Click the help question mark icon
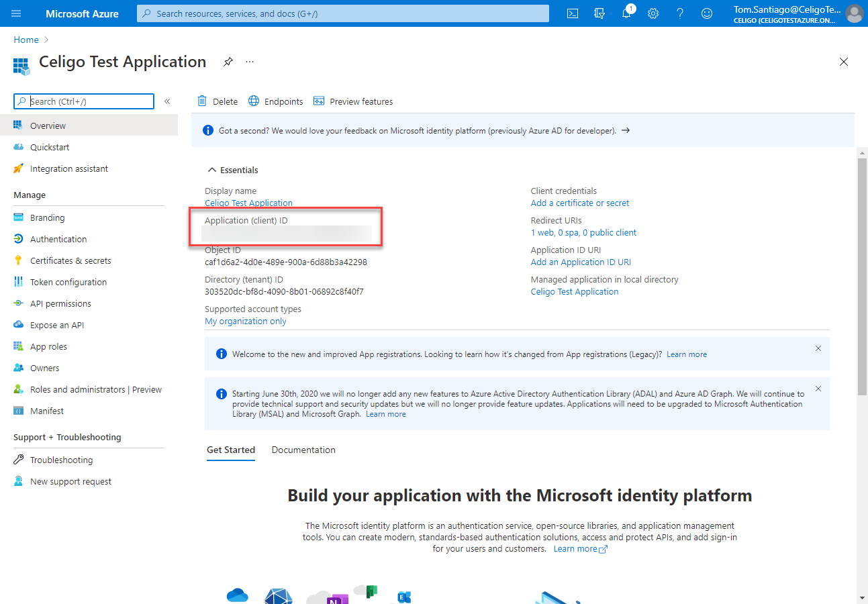The width and height of the screenshot is (868, 604). point(680,13)
